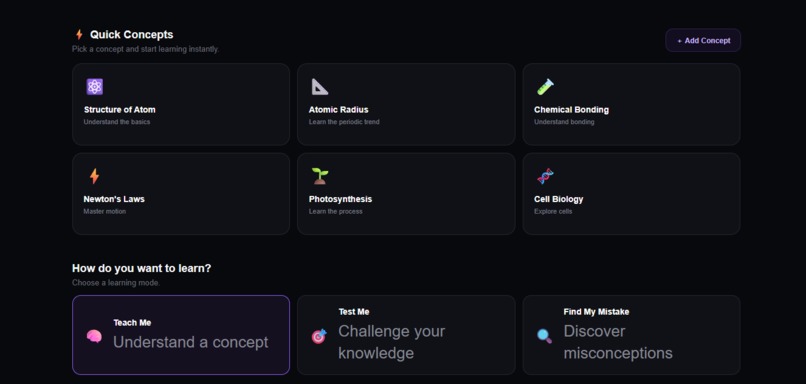Click the 'Understand bonding' subtitle

click(564, 122)
